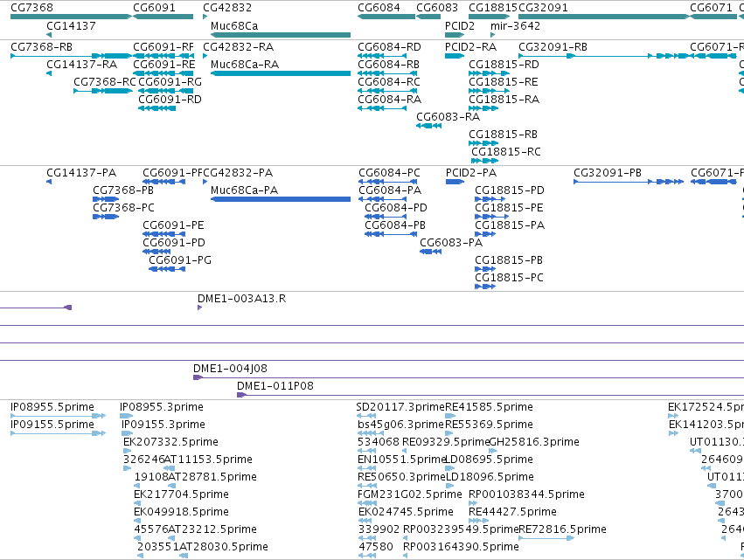Click the LD18096.5prime EST label
This screenshot has height=560, width=744.
click(490, 477)
